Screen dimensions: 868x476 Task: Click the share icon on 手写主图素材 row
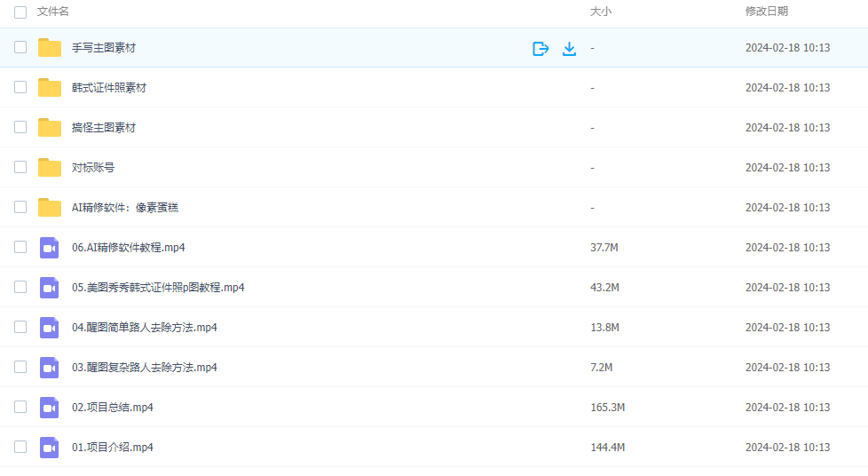[541, 49]
